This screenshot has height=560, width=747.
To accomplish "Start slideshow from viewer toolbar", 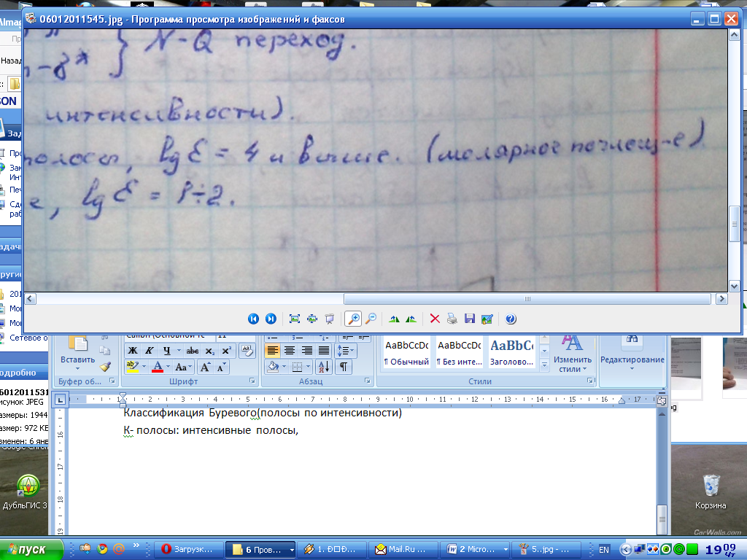I will point(329,319).
